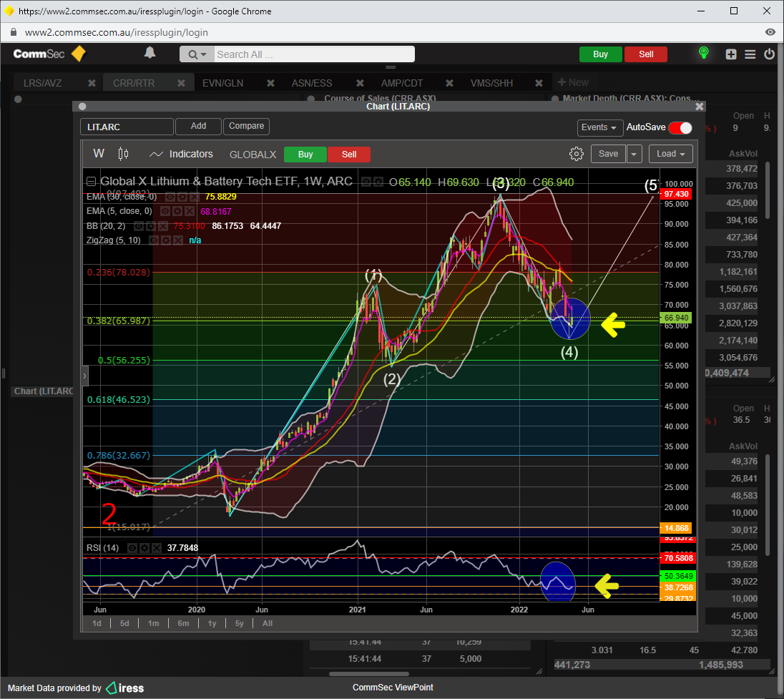Close the EVN/GLN tab
The height and width of the screenshot is (699, 784).
click(x=270, y=83)
